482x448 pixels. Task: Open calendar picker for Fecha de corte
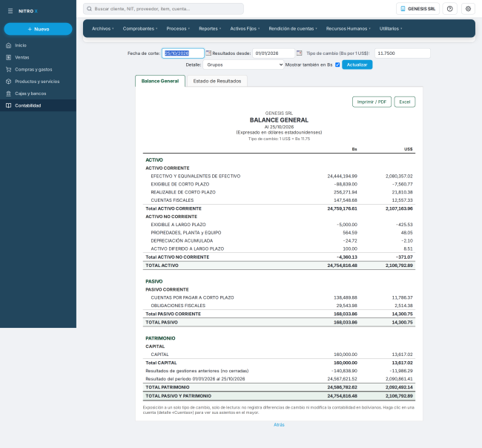(208, 53)
